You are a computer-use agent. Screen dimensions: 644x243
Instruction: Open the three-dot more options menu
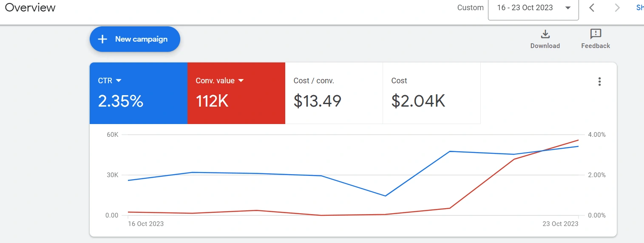[x=599, y=82]
